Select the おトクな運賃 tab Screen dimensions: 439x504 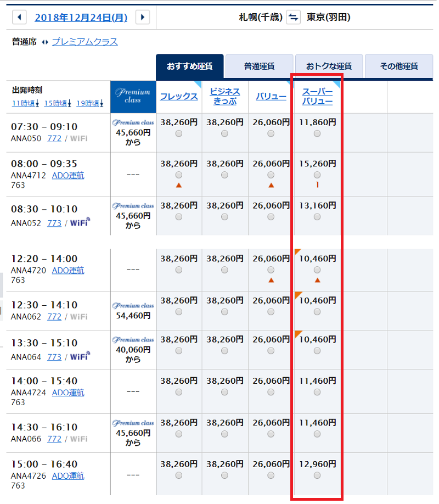coord(329,66)
